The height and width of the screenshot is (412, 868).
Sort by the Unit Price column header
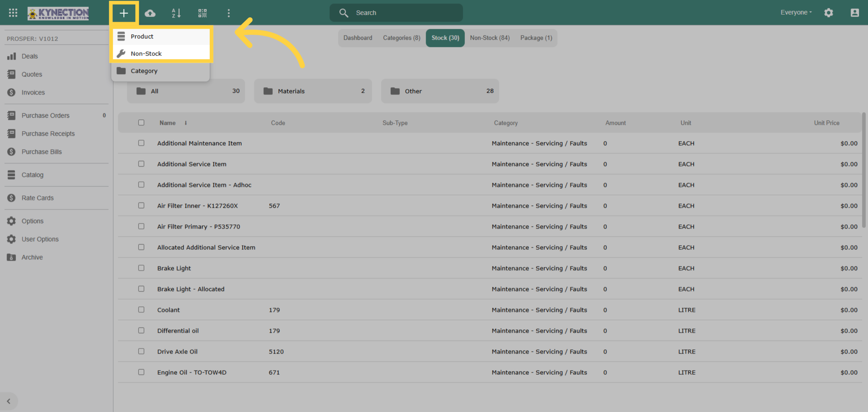826,123
